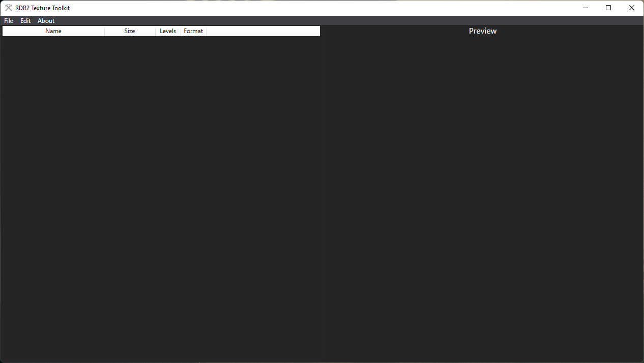Screen dimensions: 644x363
Task: Maximize the RDR2 Texture Toolkit window
Action: point(608,8)
